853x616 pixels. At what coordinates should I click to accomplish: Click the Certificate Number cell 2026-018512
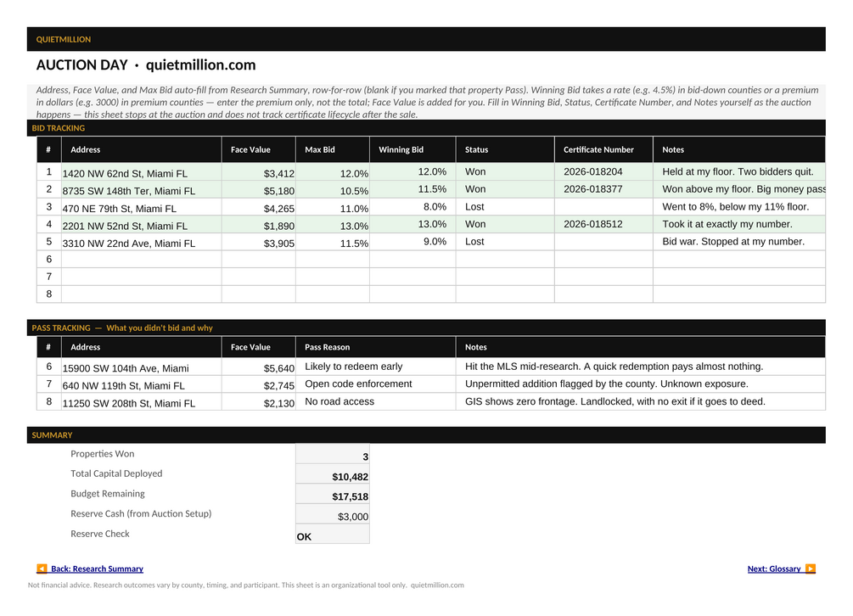(x=603, y=224)
